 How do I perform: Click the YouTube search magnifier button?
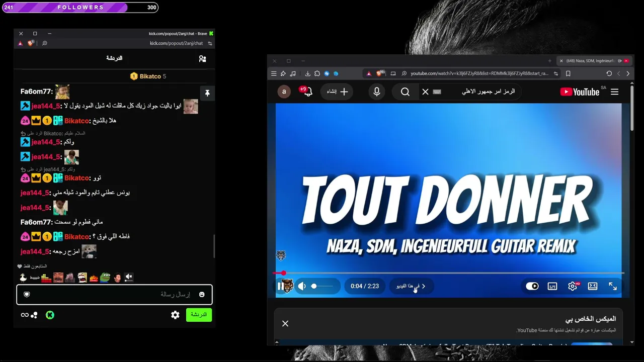(405, 92)
